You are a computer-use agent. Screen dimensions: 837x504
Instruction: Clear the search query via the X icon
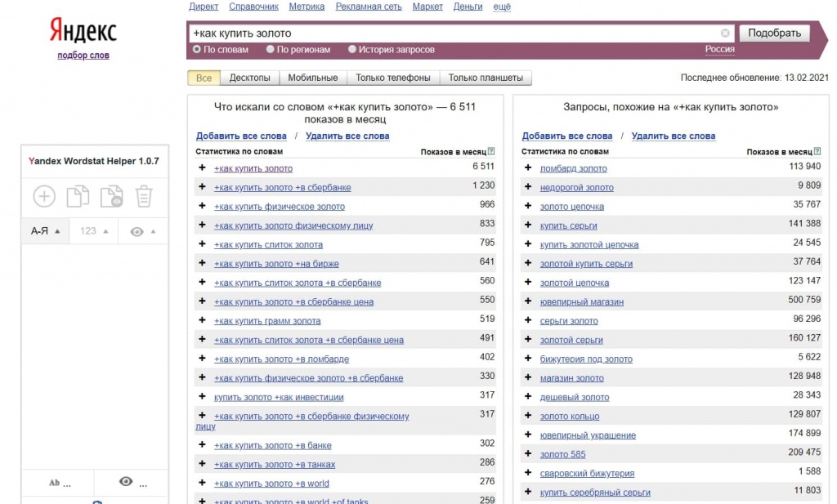[725, 33]
